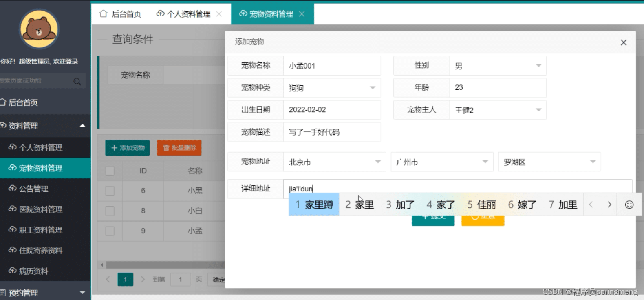Choose IME candidate 7 加里
644x300 pixels.
point(563,204)
